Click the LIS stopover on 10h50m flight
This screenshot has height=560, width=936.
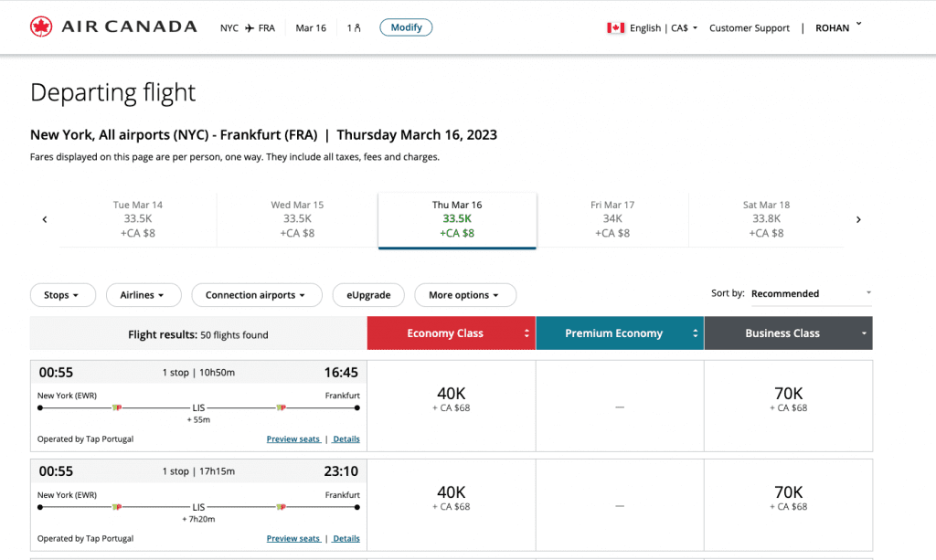(198, 408)
